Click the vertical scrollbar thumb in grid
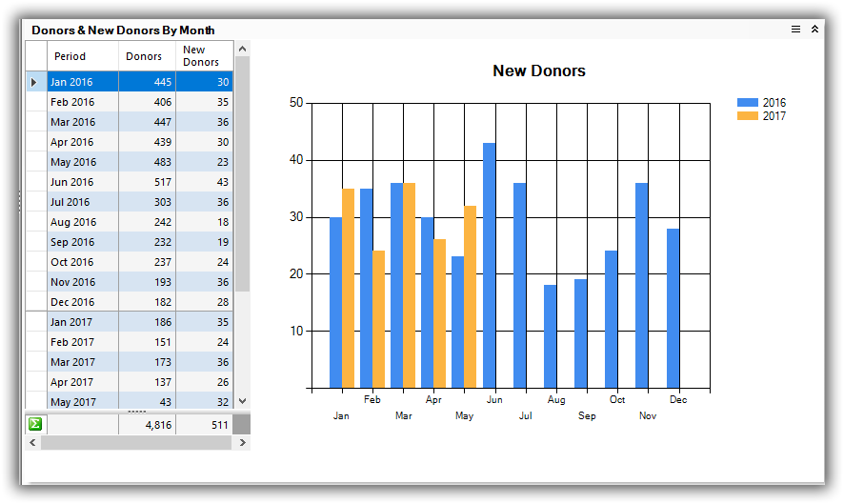 coord(242,171)
